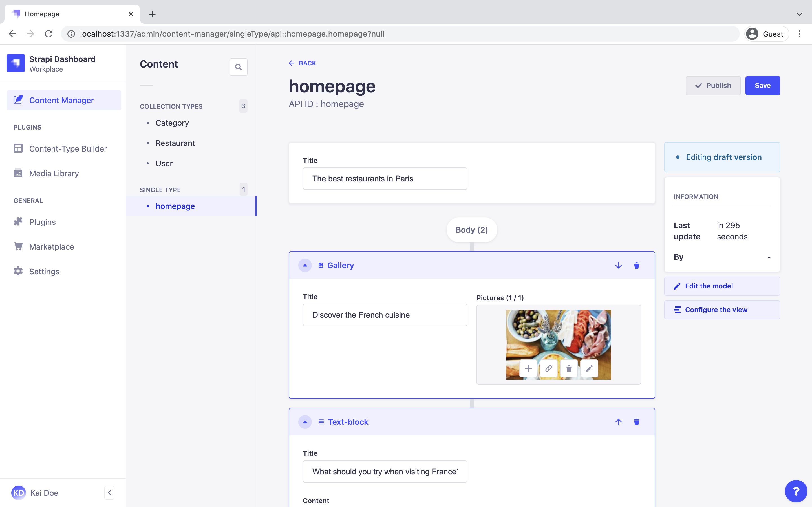Screen dimensions: 812x507
Task: Move the Gallery component down
Action: coord(618,265)
